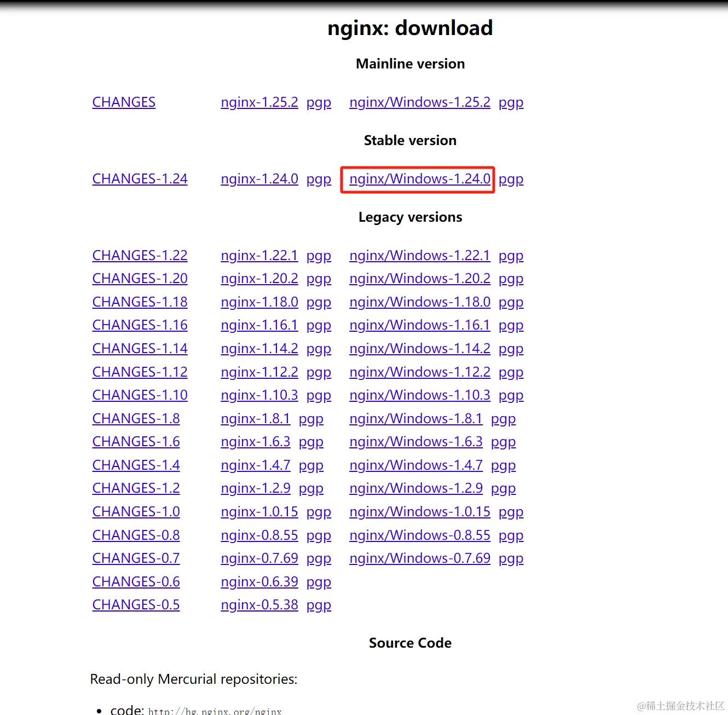Image resolution: width=728 pixels, height=715 pixels.
Task: Open CHANGES-1.20 link
Action: point(140,279)
